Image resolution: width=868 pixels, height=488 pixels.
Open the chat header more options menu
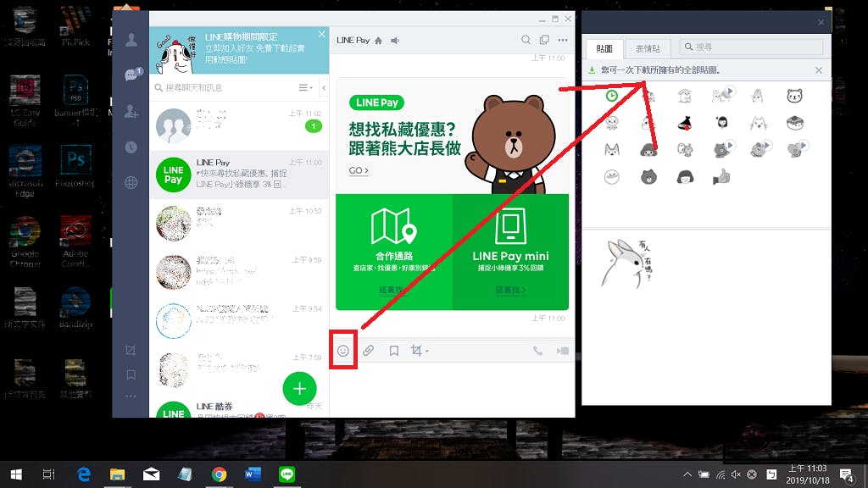(563, 40)
